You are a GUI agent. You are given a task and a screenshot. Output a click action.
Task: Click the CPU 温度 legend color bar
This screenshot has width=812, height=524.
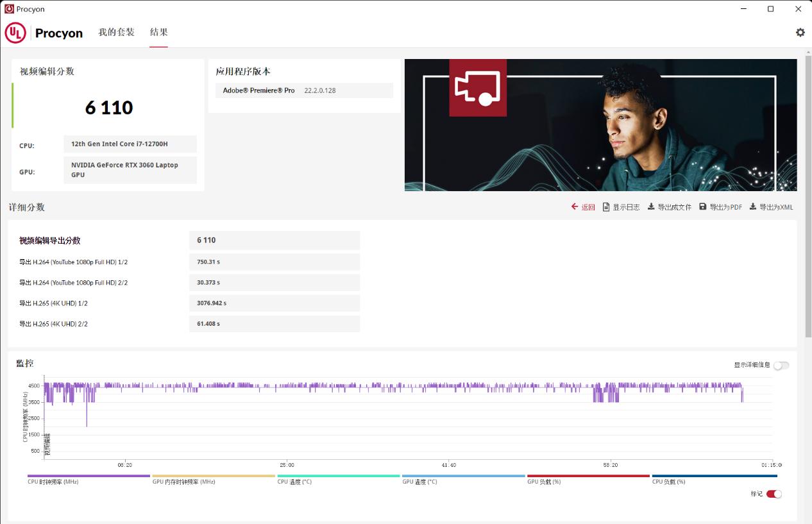tap(338, 476)
